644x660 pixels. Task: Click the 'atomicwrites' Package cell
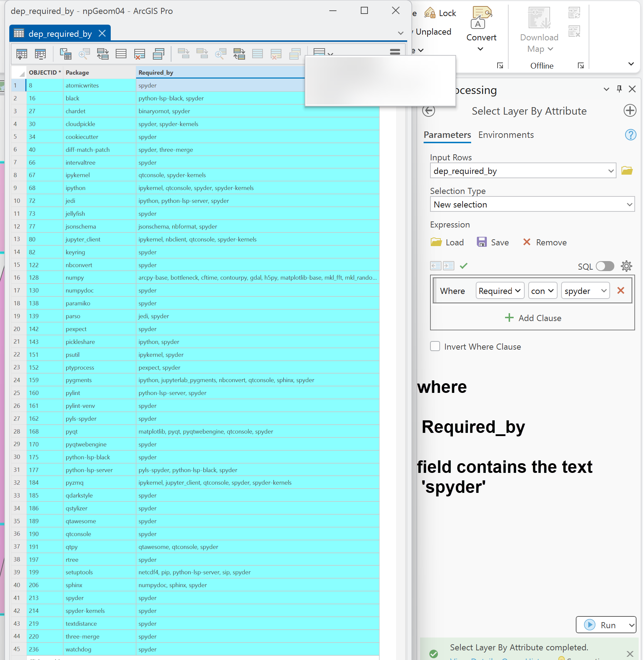(x=99, y=85)
